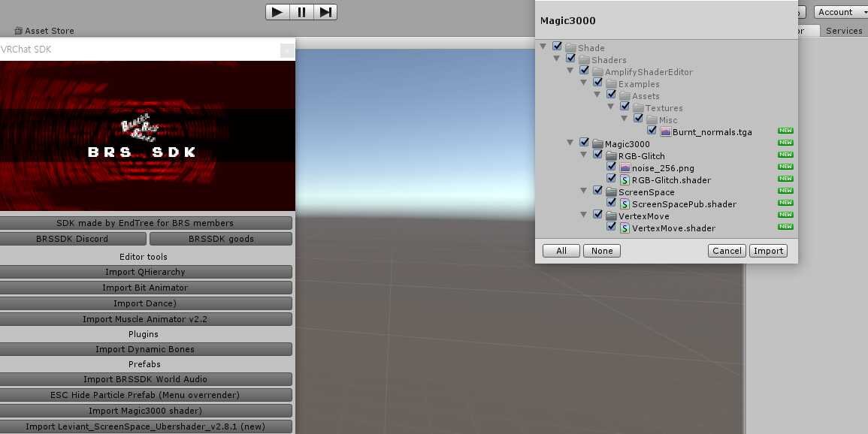This screenshot has height=434, width=868.
Task: Open the Asset Store tab
Action: coord(44,31)
